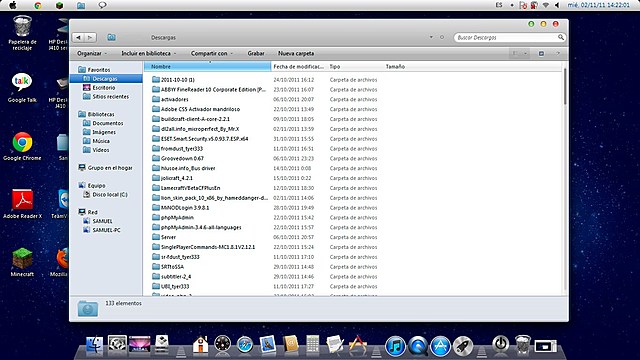Open the Música library
Image resolution: width=640 pixels, height=360 pixels.
click(100, 141)
